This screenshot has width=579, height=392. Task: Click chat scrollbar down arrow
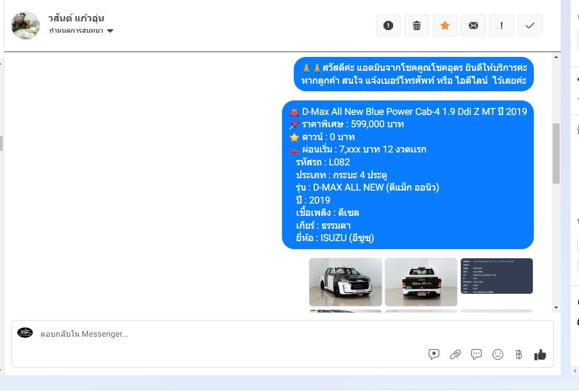pos(556,308)
